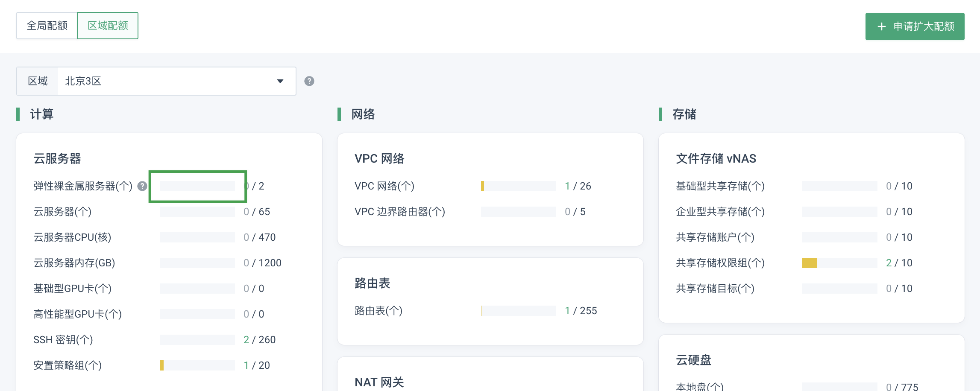The width and height of the screenshot is (980, 391).
Task: Click the 路由表 card heading
Action: click(373, 283)
